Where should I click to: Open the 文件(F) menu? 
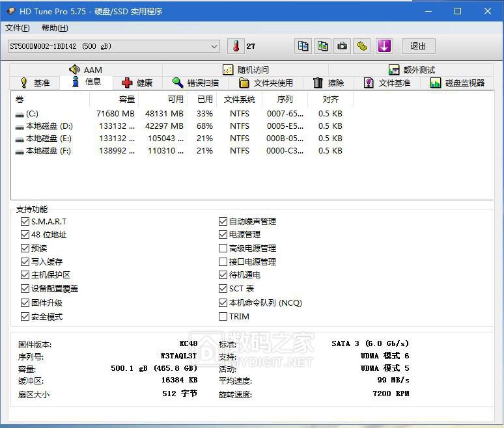[18, 28]
